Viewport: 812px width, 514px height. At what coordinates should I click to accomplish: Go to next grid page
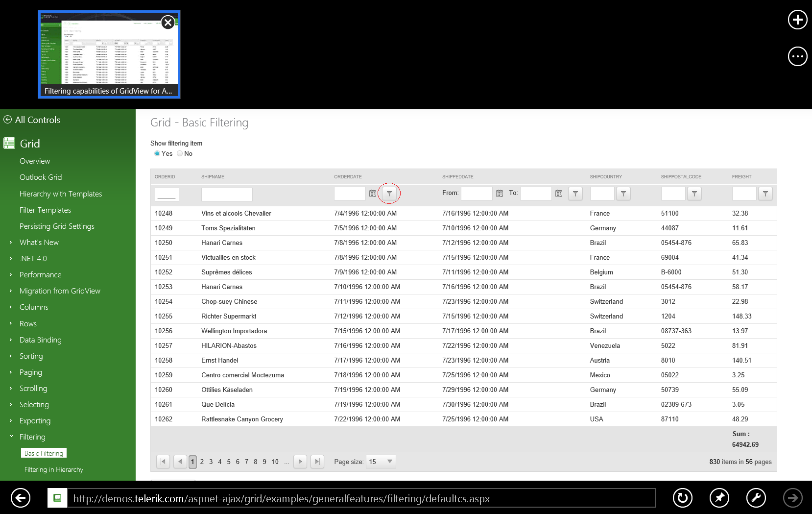coord(300,462)
